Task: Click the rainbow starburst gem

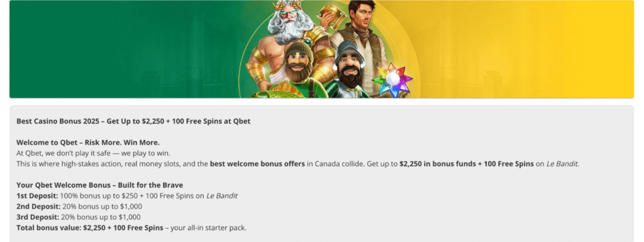Action: (392, 80)
